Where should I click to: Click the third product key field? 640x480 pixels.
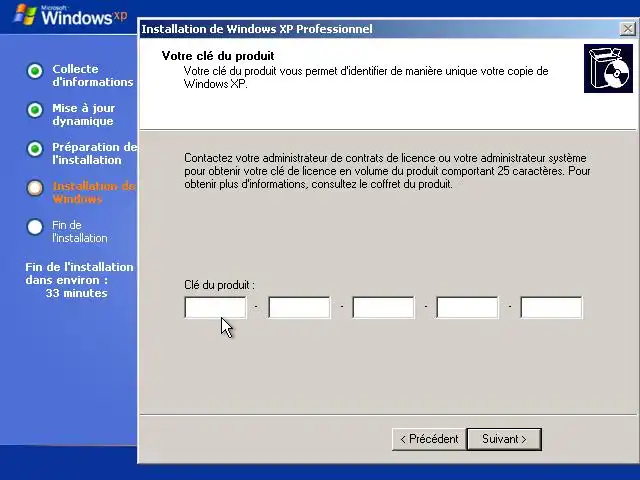383,307
